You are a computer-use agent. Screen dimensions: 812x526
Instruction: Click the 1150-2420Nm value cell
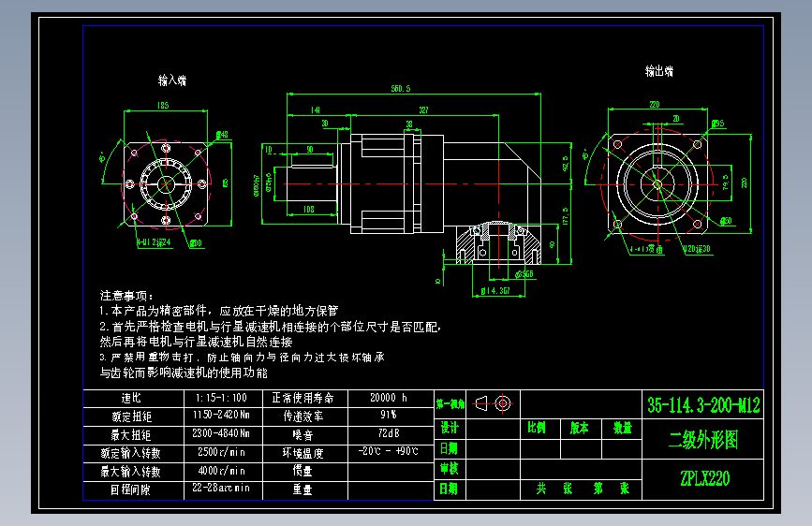[223, 416]
